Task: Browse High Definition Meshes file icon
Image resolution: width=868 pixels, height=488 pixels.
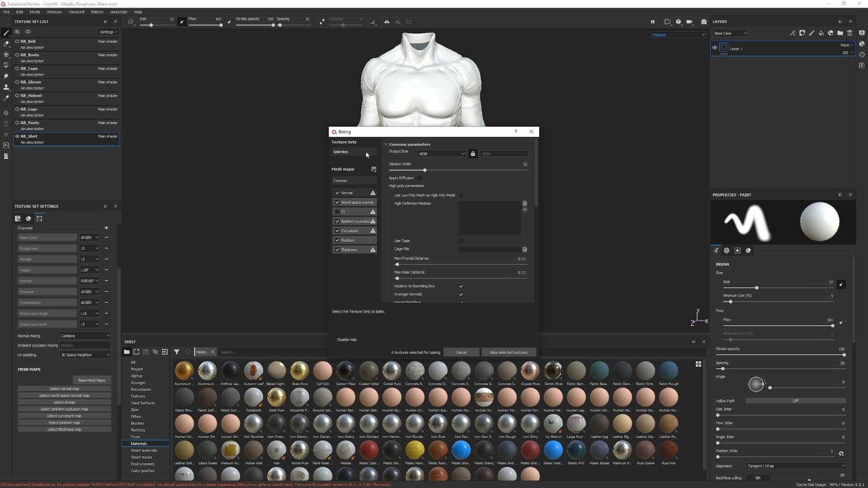Action: pos(525,203)
